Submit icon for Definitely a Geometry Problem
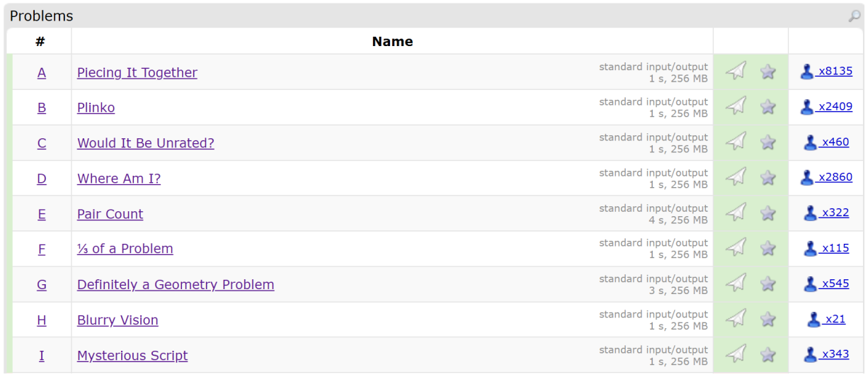The width and height of the screenshot is (868, 377). coord(736,283)
